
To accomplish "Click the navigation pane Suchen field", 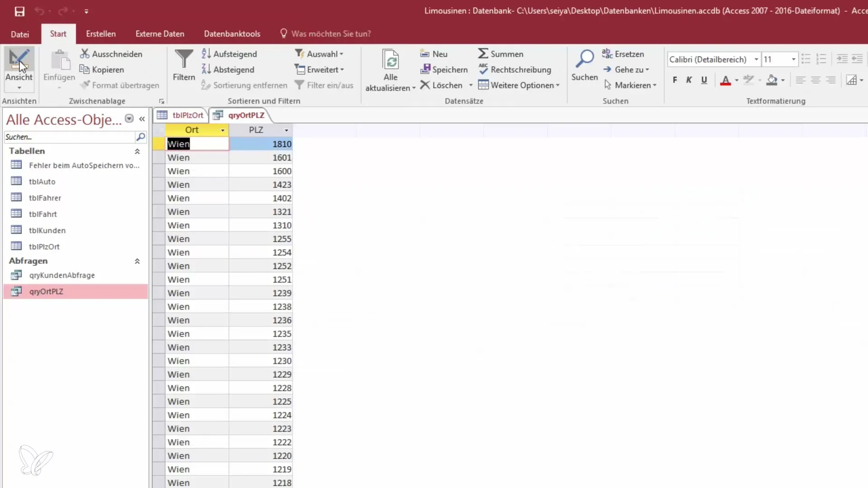I will click(x=69, y=137).
